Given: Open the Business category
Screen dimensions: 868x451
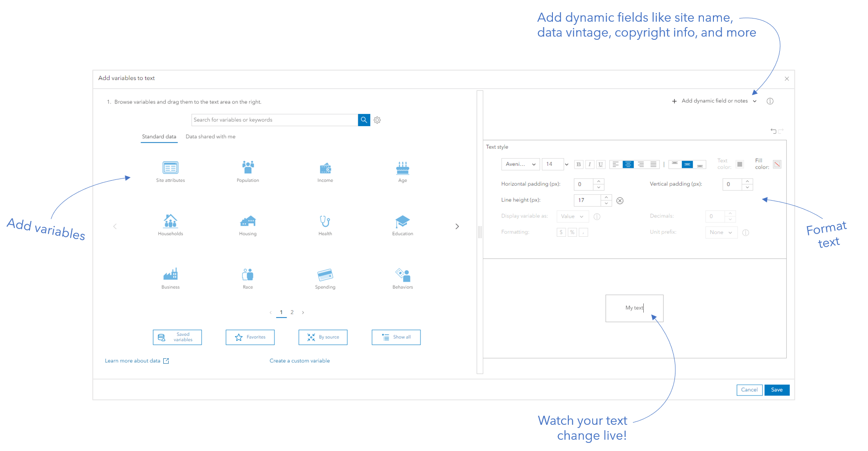Looking at the screenshot, I should coord(170,278).
